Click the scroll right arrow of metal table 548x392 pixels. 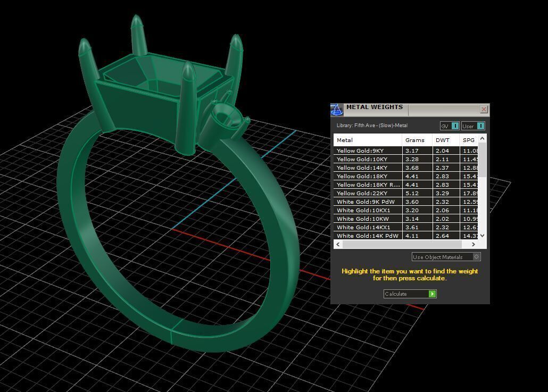click(x=474, y=245)
